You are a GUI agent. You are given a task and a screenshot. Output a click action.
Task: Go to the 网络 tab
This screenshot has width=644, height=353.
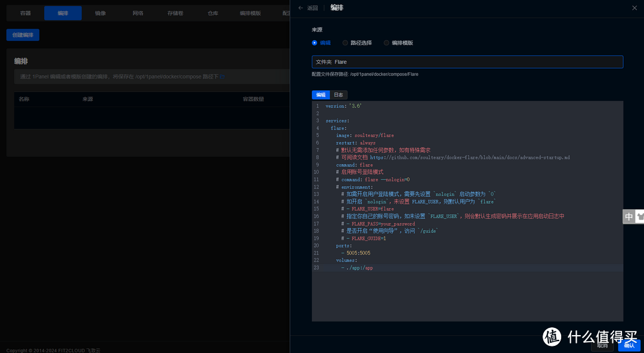tap(138, 13)
